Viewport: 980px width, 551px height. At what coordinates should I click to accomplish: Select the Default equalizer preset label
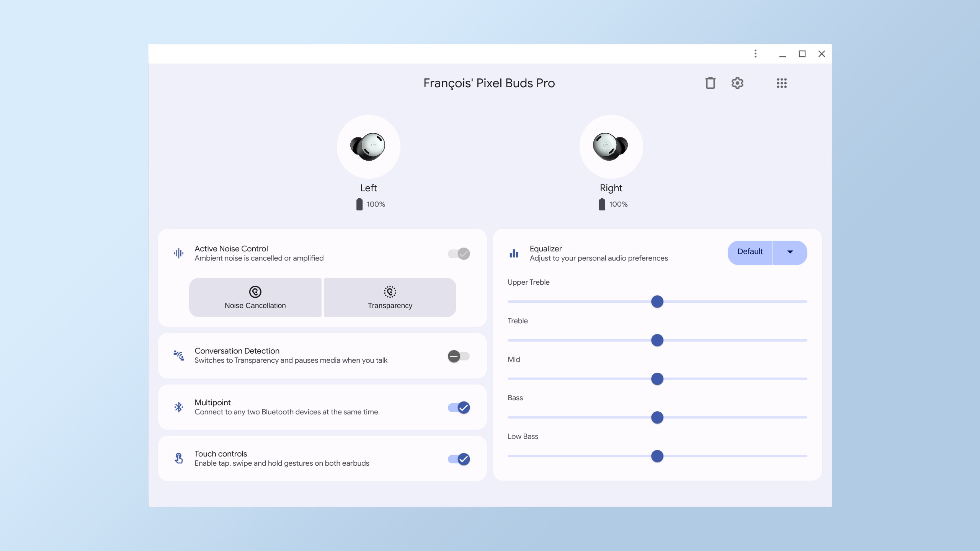coord(749,252)
